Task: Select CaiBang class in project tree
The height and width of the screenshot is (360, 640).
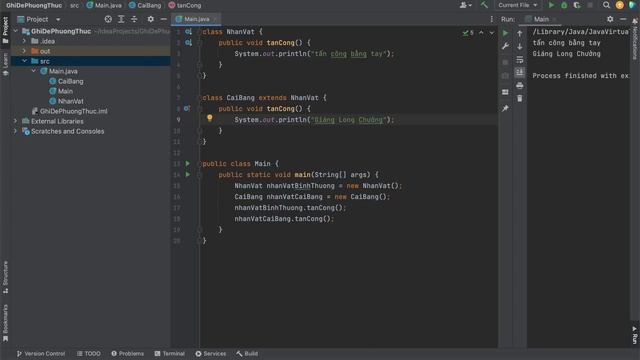Action: point(66,81)
